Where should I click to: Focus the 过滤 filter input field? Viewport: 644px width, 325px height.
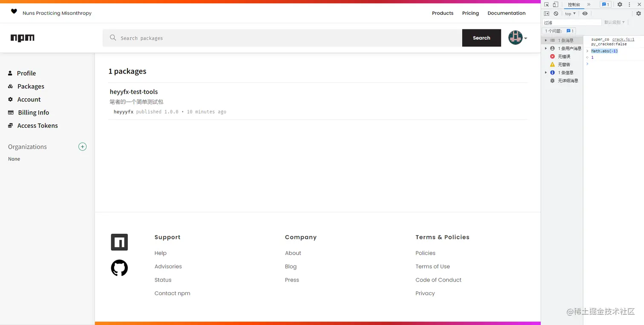click(x=572, y=23)
